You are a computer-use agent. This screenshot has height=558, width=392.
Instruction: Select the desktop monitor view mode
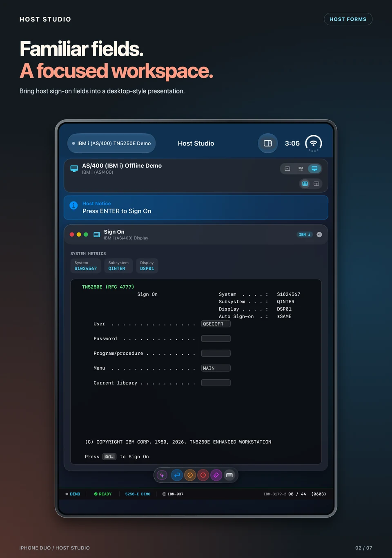314,168
